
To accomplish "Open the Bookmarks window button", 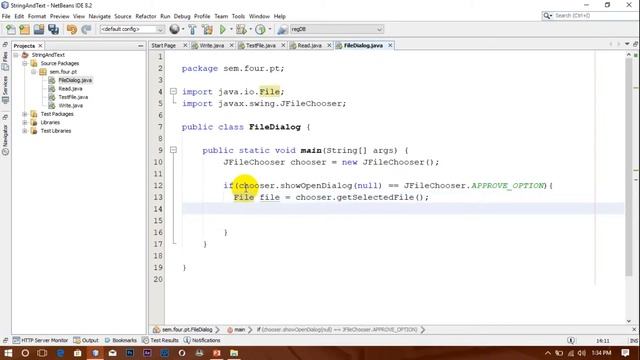I will pyautogui.click(x=121, y=340).
